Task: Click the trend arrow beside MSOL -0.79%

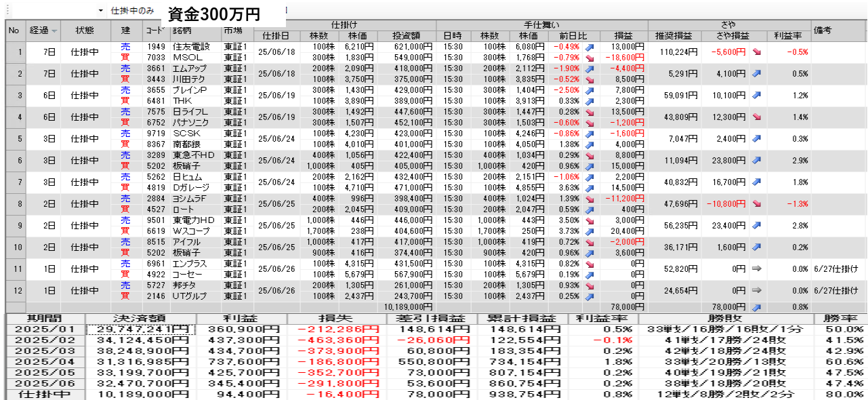Action: pos(589,58)
